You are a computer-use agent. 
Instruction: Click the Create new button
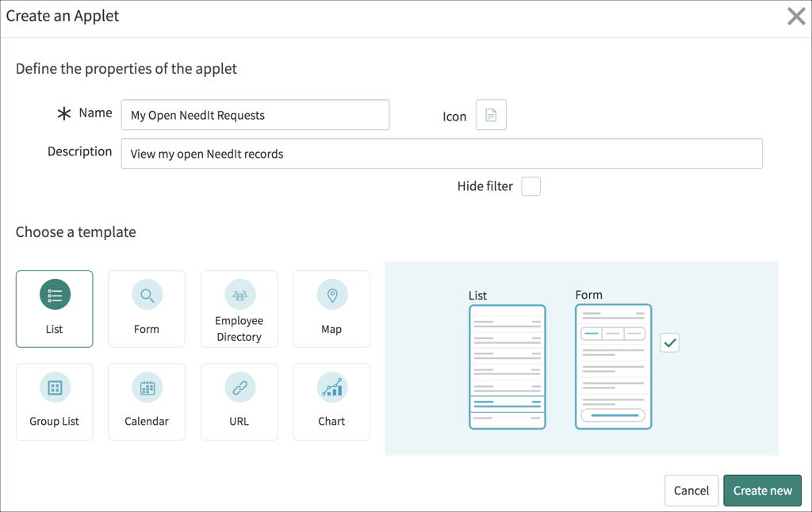(x=762, y=490)
